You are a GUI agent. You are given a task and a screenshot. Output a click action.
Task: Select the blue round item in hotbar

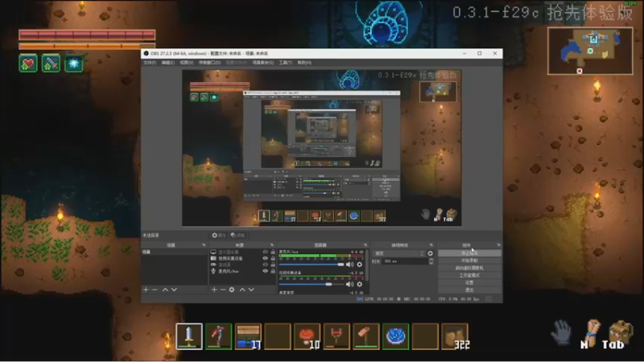click(x=395, y=336)
